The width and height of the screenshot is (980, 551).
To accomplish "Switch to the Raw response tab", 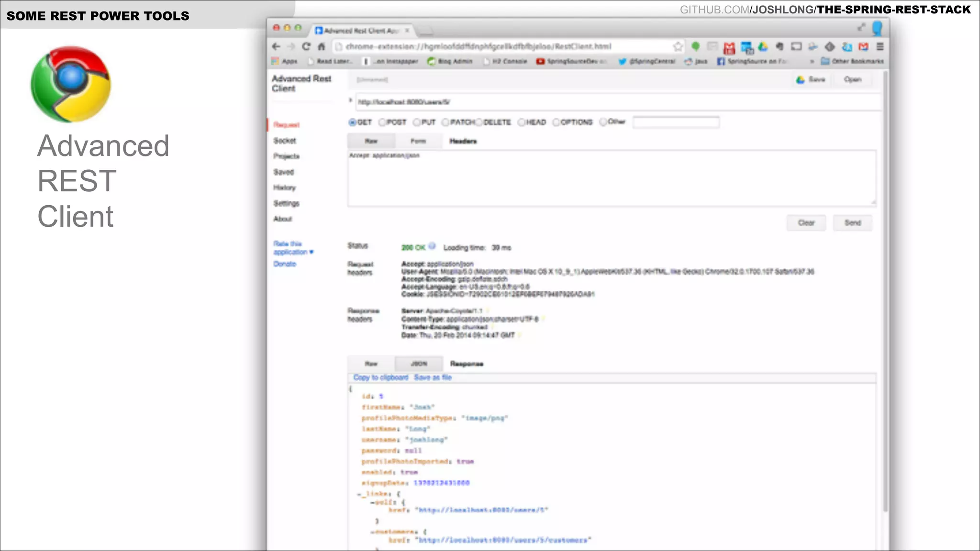I will point(371,364).
